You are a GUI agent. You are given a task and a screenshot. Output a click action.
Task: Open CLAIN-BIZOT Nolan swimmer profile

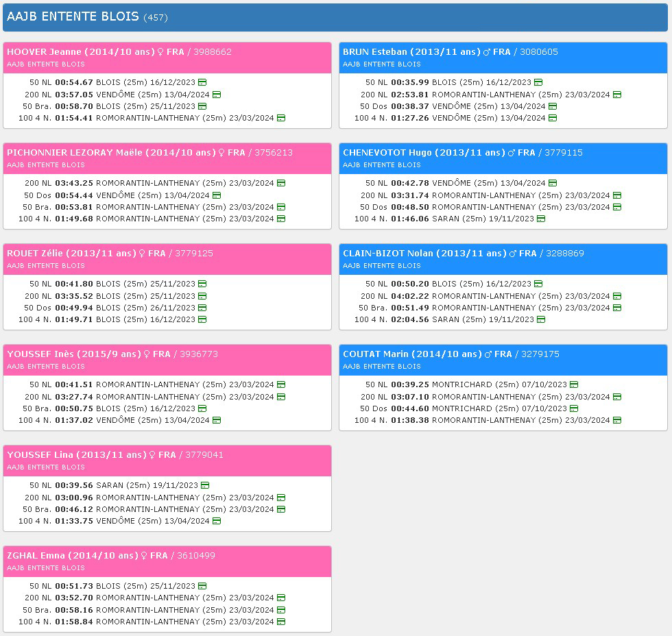[424, 253]
